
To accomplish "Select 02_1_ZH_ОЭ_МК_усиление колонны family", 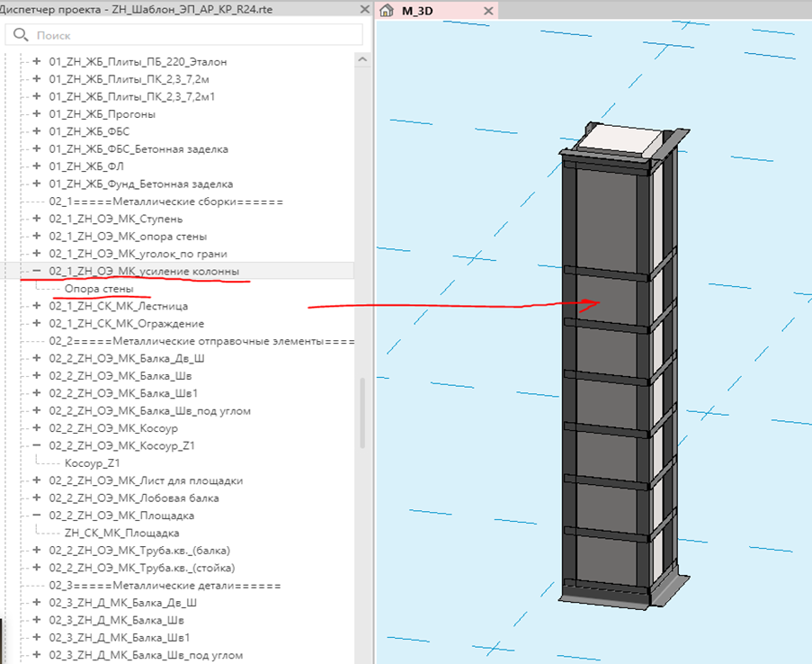I will click(x=144, y=271).
